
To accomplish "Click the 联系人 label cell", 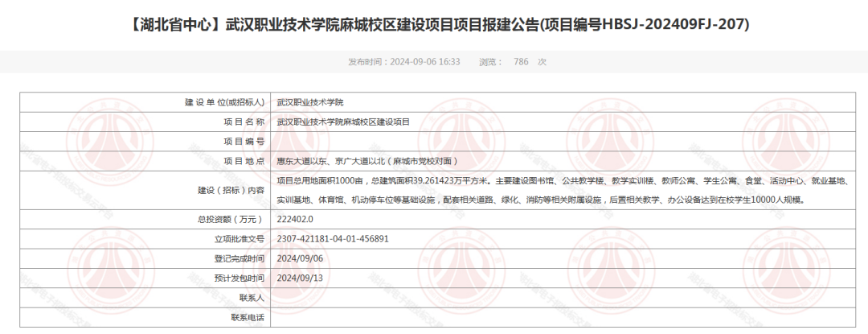I will [145, 298].
